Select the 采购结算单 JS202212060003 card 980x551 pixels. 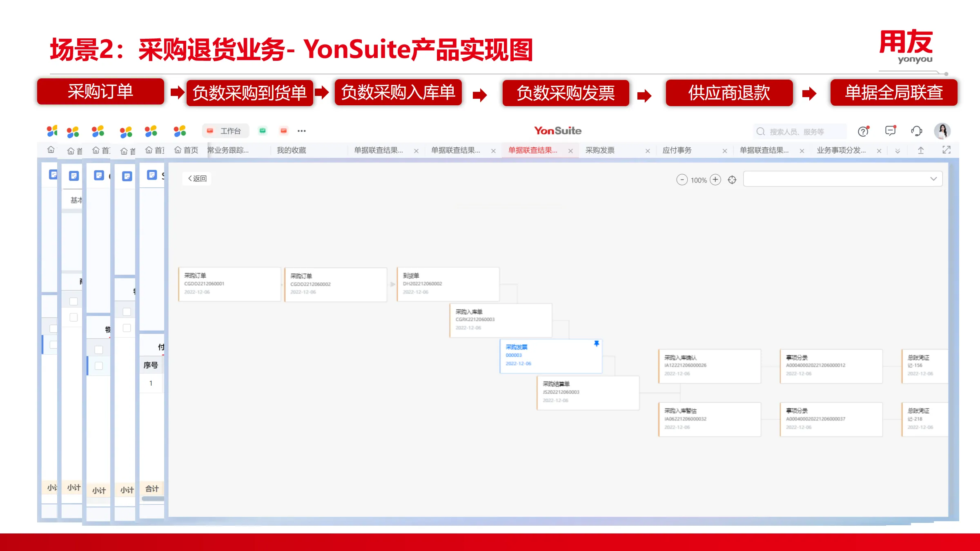point(588,393)
